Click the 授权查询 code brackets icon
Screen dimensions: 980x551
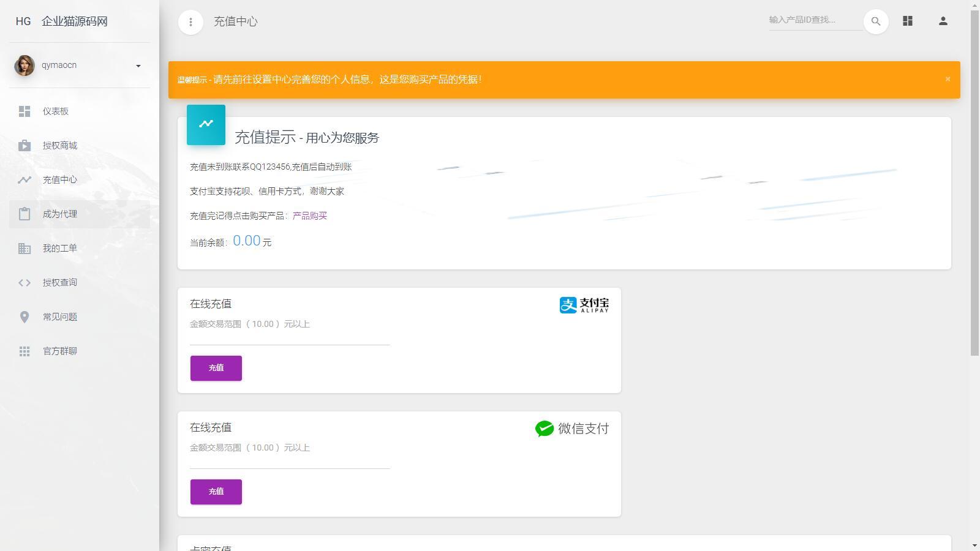tap(24, 283)
